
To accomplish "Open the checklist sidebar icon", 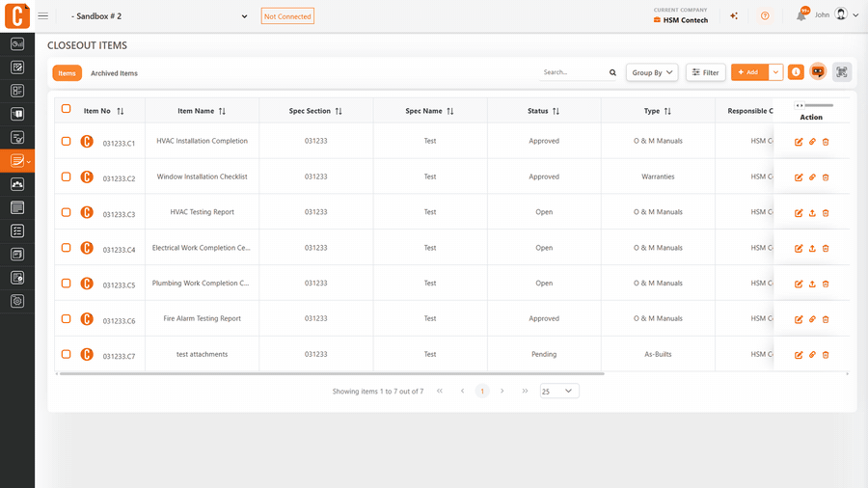I will pyautogui.click(x=17, y=230).
